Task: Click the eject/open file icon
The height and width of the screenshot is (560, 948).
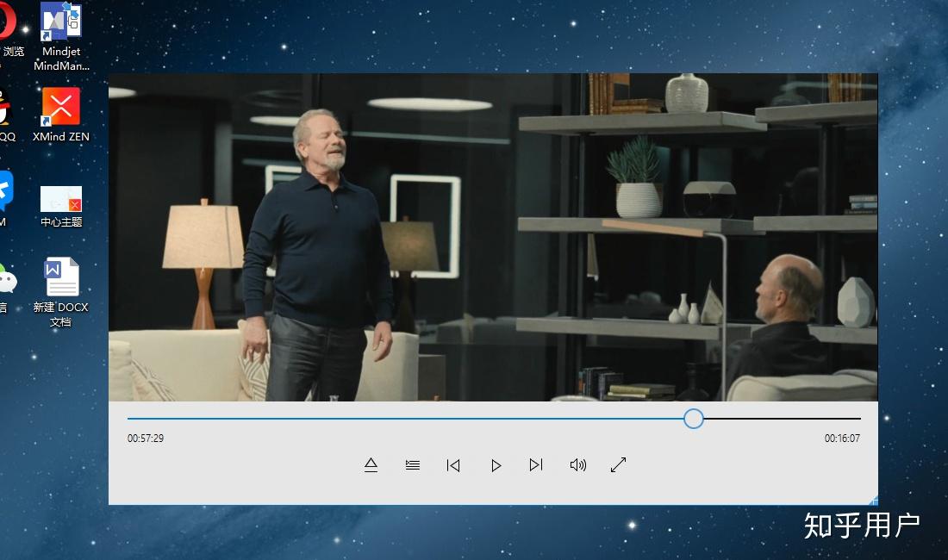Action: point(371,464)
